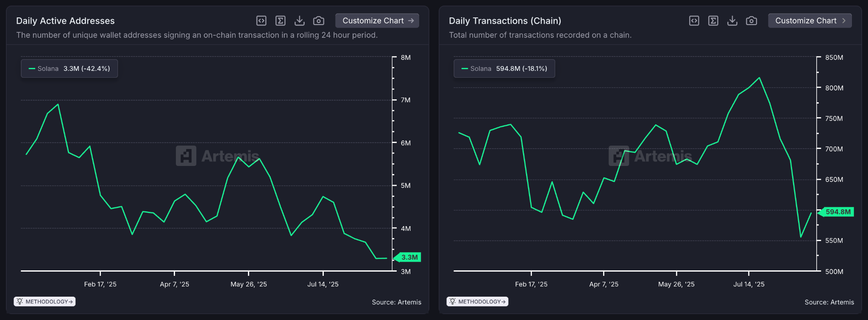The height and width of the screenshot is (320, 868).
Task: Click 'Total number of transactions recorded' description
Action: tap(540, 35)
